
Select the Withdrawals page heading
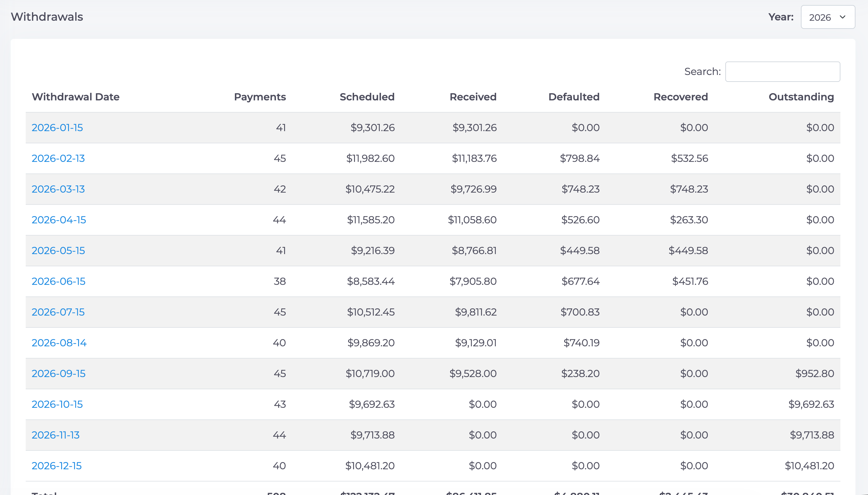(47, 17)
